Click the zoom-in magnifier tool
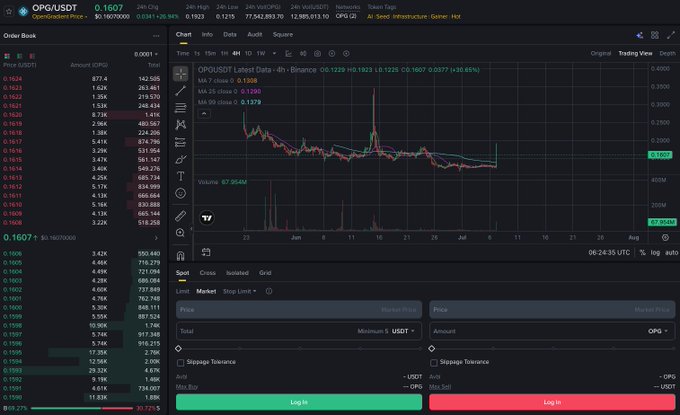680x415 pixels. click(x=180, y=233)
